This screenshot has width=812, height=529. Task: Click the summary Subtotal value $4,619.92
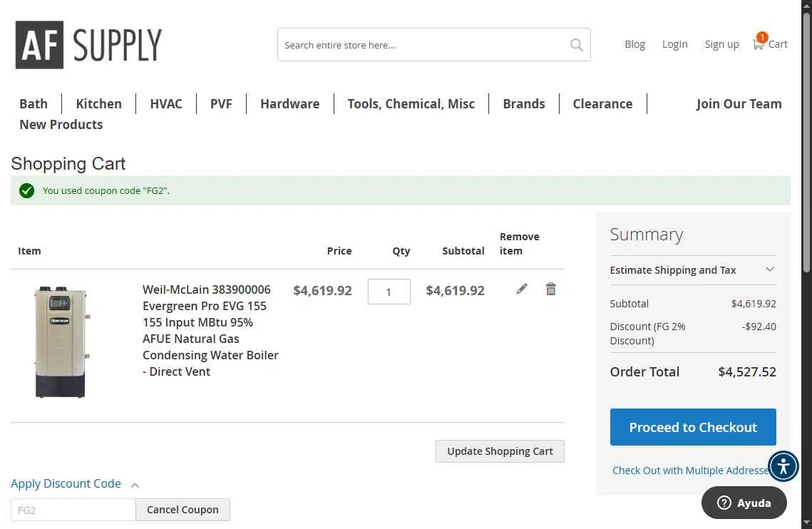coord(754,304)
